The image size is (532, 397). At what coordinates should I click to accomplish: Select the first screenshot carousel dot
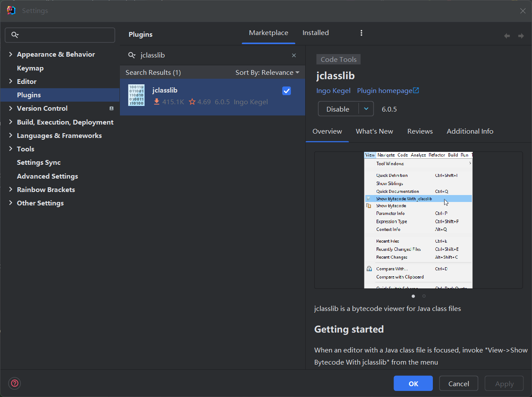[x=413, y=296]
